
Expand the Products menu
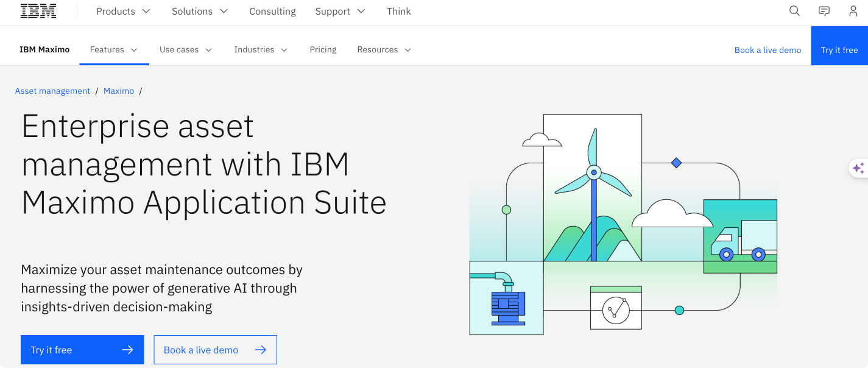tap(123, 11)
